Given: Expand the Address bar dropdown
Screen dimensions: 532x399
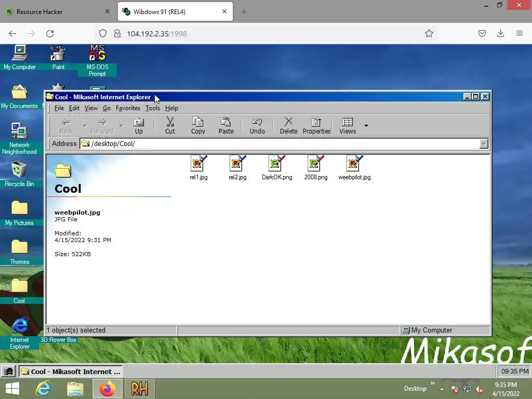Looking at the screenshot, I should click(x=484, y=144).
